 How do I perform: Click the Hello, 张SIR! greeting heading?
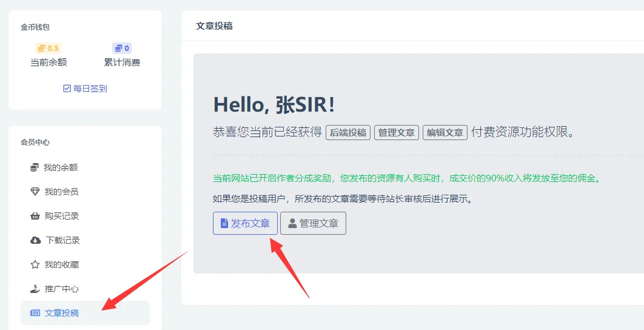274,106
